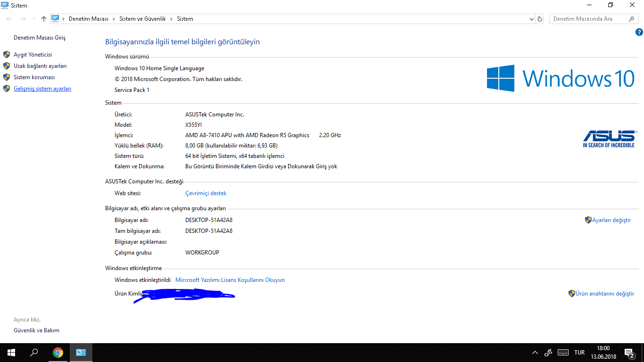This screenshot has height=362, width=644.
Task: Open Güvenlik ve Bakım link
Action: (x=36, y=330)
